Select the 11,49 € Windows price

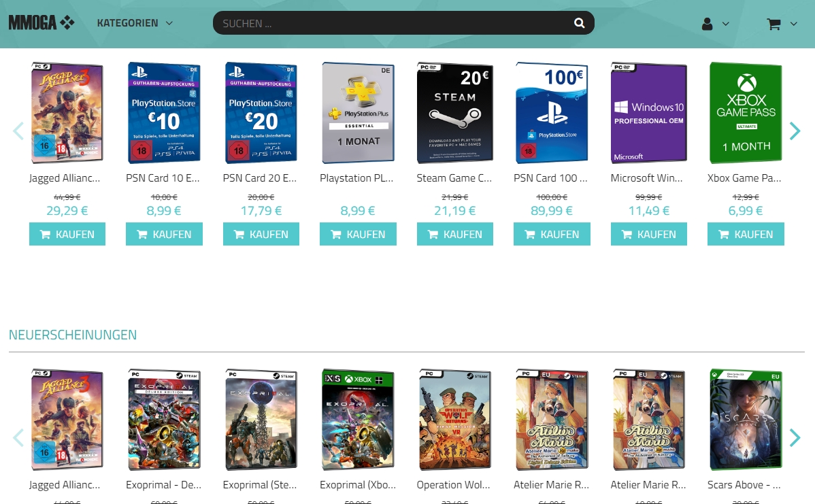(649, 210)
